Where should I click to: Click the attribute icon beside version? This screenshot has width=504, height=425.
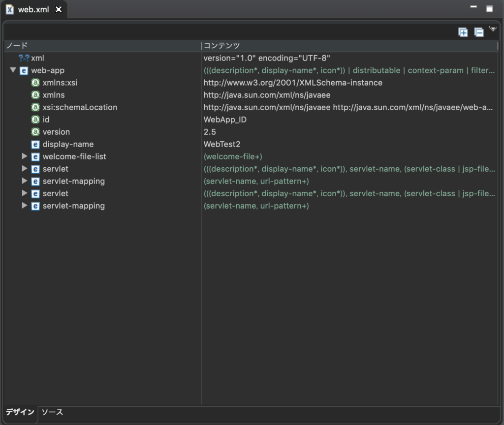click(34, 132)
